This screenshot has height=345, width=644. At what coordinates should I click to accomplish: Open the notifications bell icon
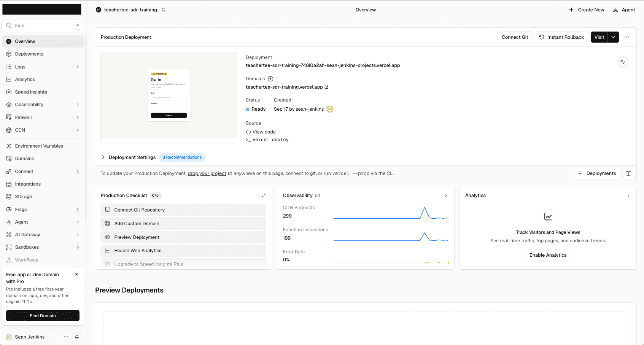(77, 337)
